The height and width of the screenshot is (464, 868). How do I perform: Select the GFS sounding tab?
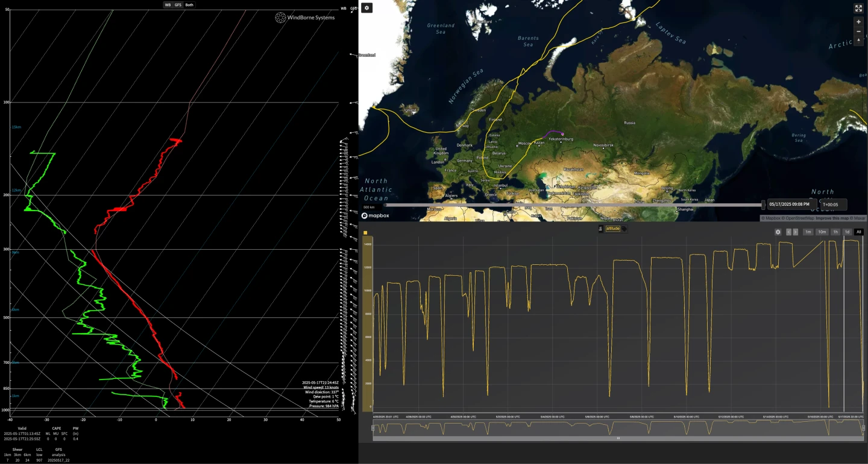tap(178, 5)
